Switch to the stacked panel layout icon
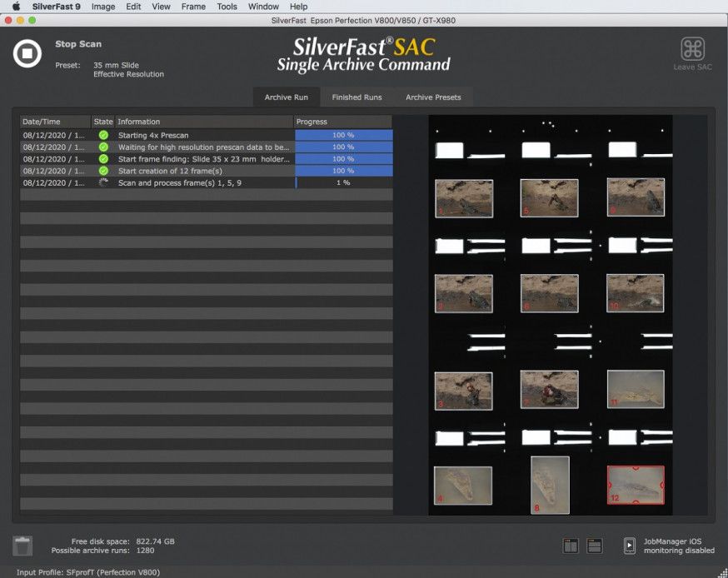Screen dimensions: 728x578 [595, 546]
